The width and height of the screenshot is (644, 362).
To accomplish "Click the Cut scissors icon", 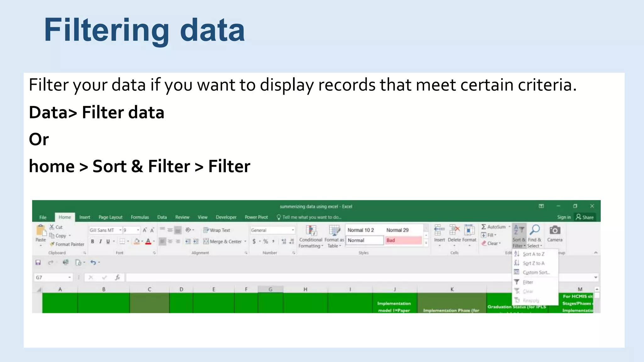I will coord(52,227).
